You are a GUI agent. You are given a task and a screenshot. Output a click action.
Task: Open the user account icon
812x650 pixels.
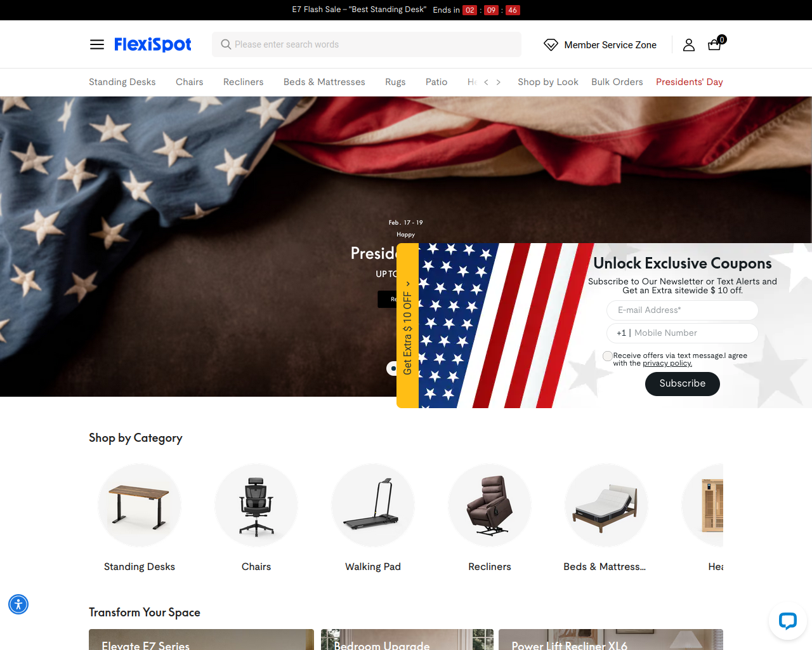(x=689, y=44)
